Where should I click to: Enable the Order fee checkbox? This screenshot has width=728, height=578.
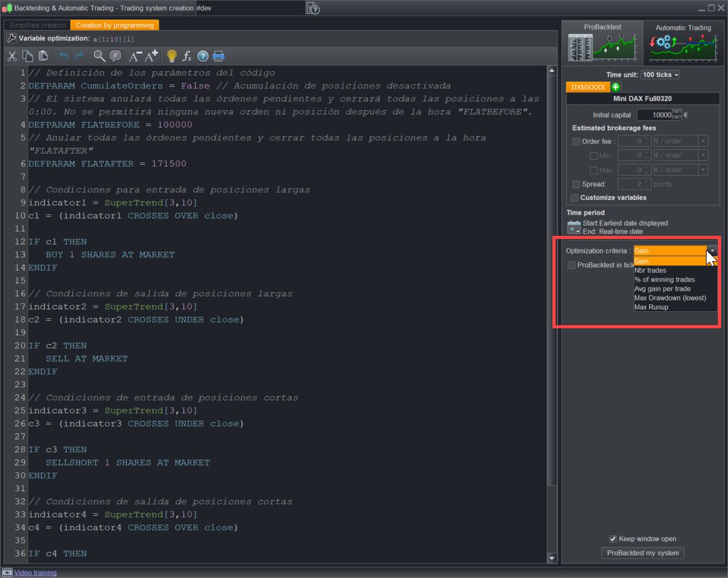576,142
